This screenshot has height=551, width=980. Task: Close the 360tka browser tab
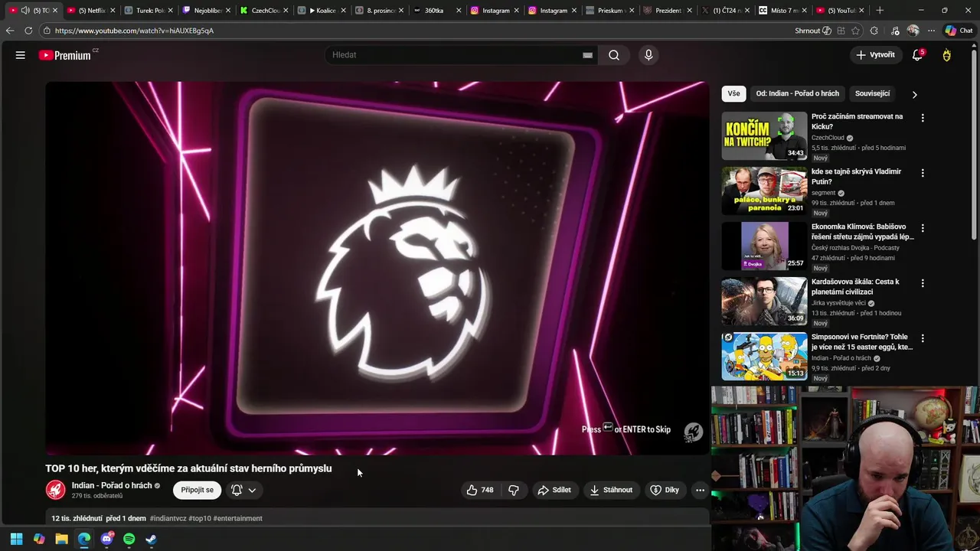tap(459, 10)
